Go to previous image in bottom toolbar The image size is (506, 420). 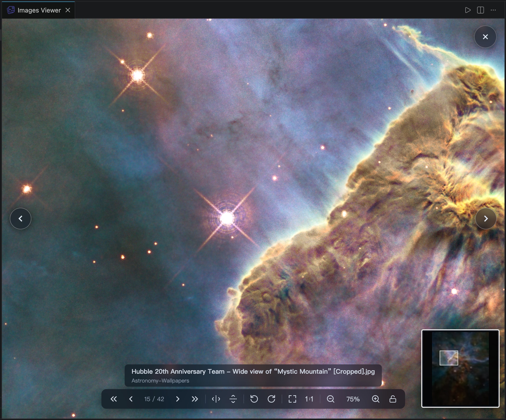[x=131, y=399]
